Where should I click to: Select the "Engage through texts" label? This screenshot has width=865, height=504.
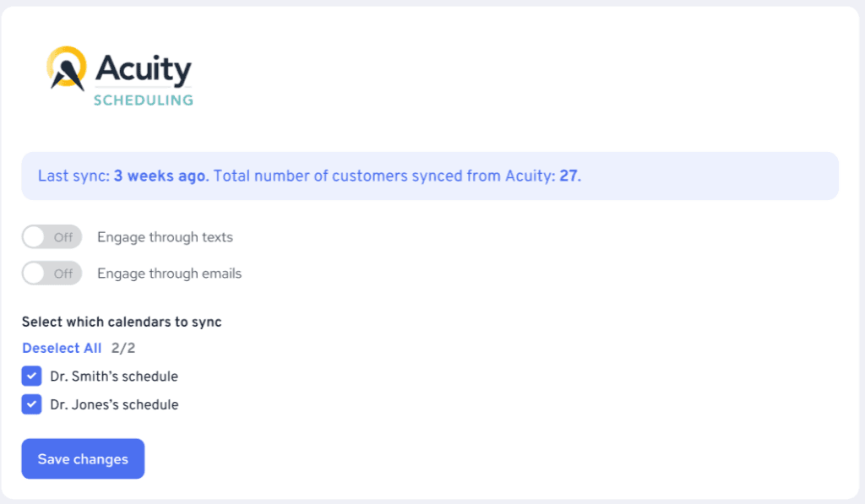coord(165,237)
